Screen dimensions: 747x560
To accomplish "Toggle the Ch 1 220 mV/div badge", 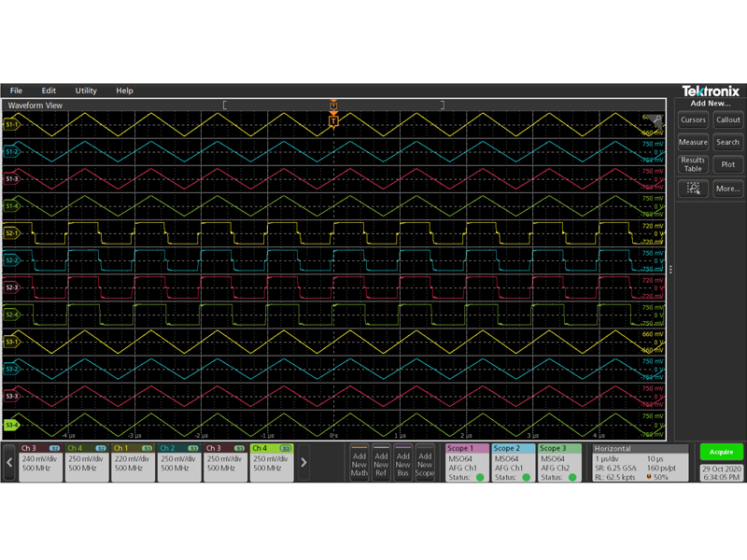I will pos(134,462).
